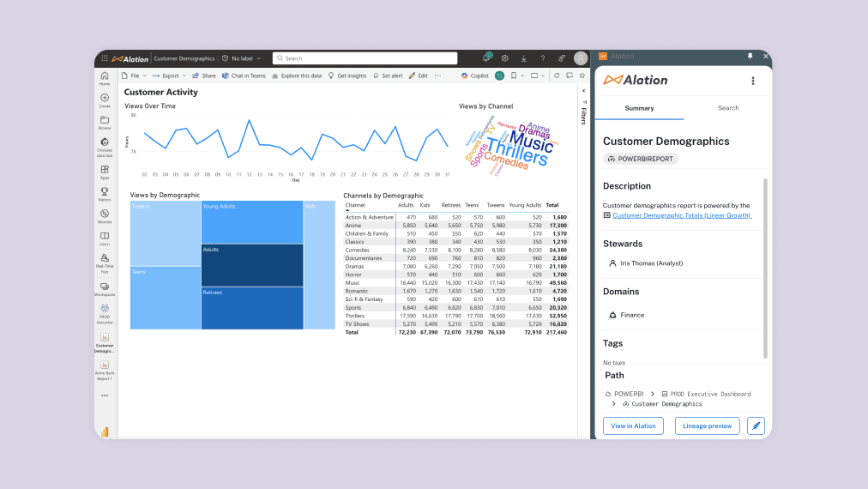Click Share in the toolbar
This screenshot has height=489, width=868.
coord(204,75)
